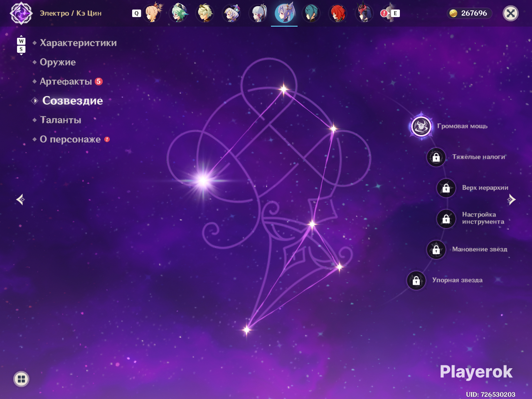The image size is (532, 399).
Task: Click the lock icon beside Верх иерархии
Action: tap(446, 188)
